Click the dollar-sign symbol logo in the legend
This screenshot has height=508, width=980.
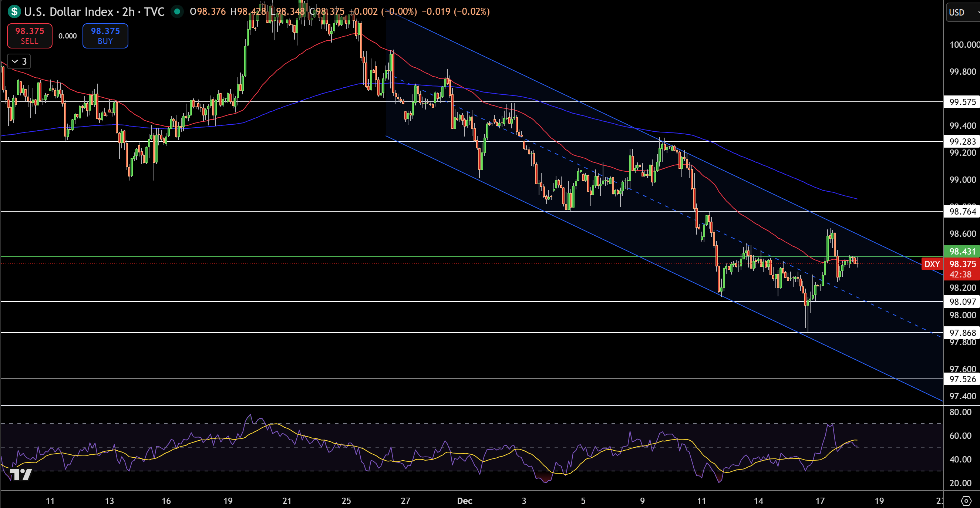(14, 12)
